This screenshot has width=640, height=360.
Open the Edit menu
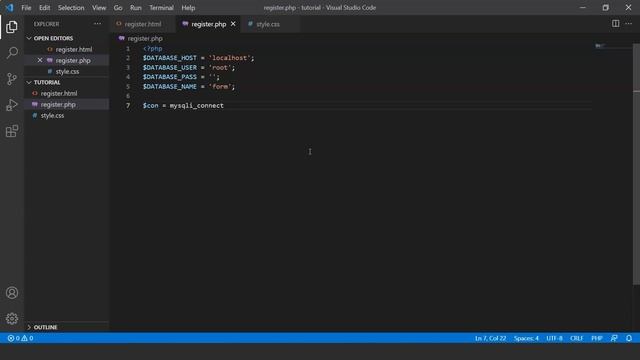44,8
